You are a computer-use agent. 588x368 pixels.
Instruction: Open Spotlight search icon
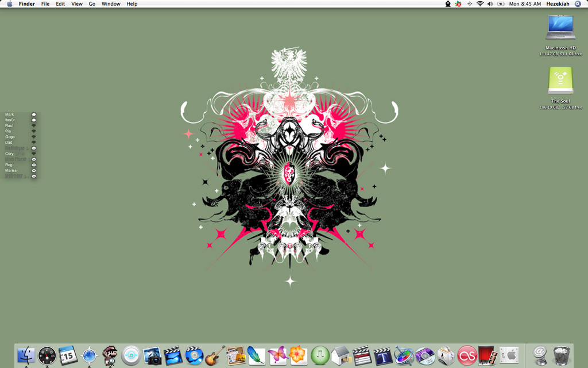pyautogui.click(x=578, y=4)
